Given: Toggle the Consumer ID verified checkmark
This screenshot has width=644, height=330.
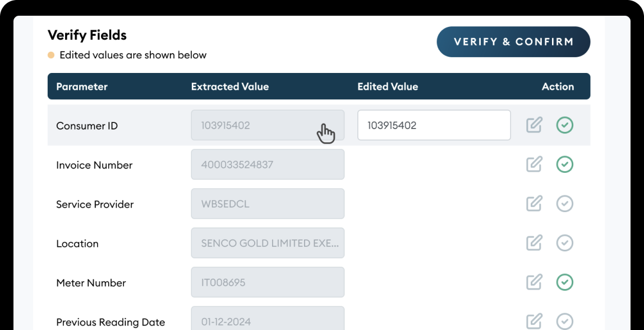Looking at the screenshot, I should coord(564,125).
